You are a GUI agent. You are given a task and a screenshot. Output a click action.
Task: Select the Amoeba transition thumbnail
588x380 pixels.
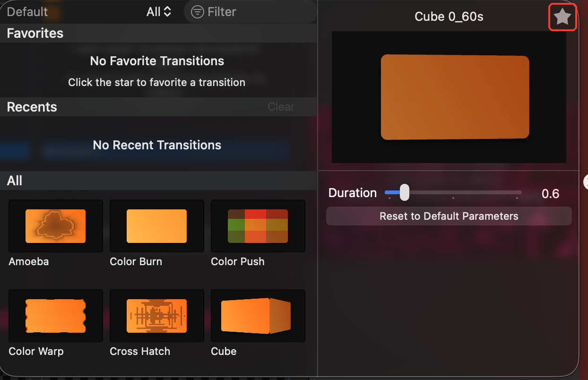pyautogui.click(x=56, y=226)
